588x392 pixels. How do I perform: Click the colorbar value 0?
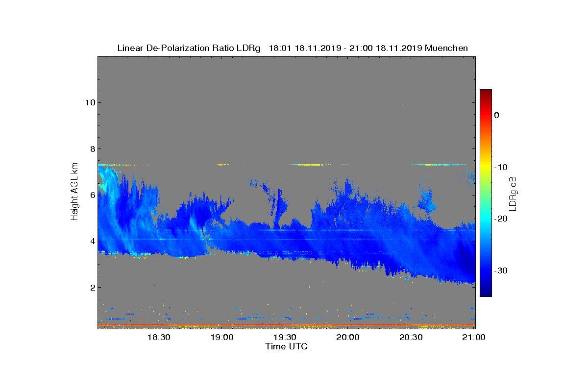point(496,115)
